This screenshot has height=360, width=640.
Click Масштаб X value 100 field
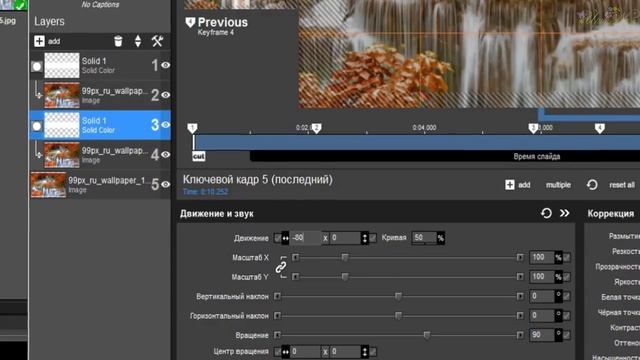pos(542,258)
